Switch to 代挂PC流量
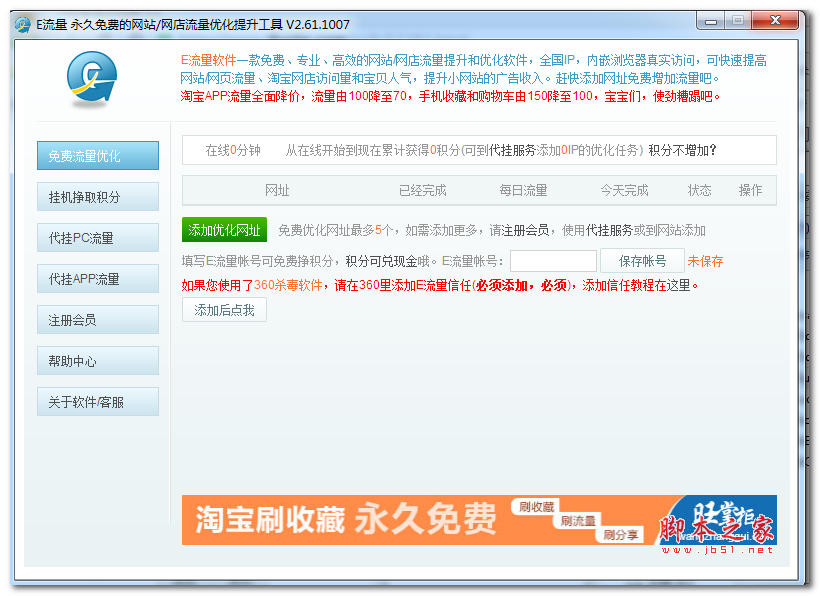The image size is (820, 596). [x=98, y=238]
